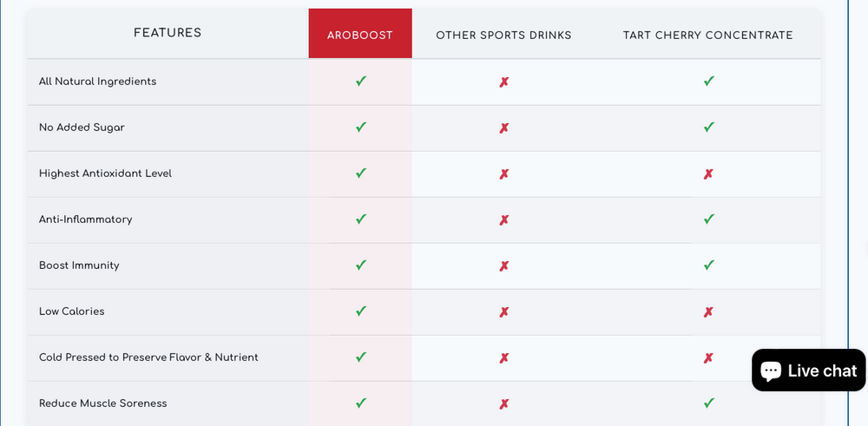Click Other Sports Drinks X for Reduce Muscle Soreness
This screenshot has height=426, width=868.
[503, 404]
